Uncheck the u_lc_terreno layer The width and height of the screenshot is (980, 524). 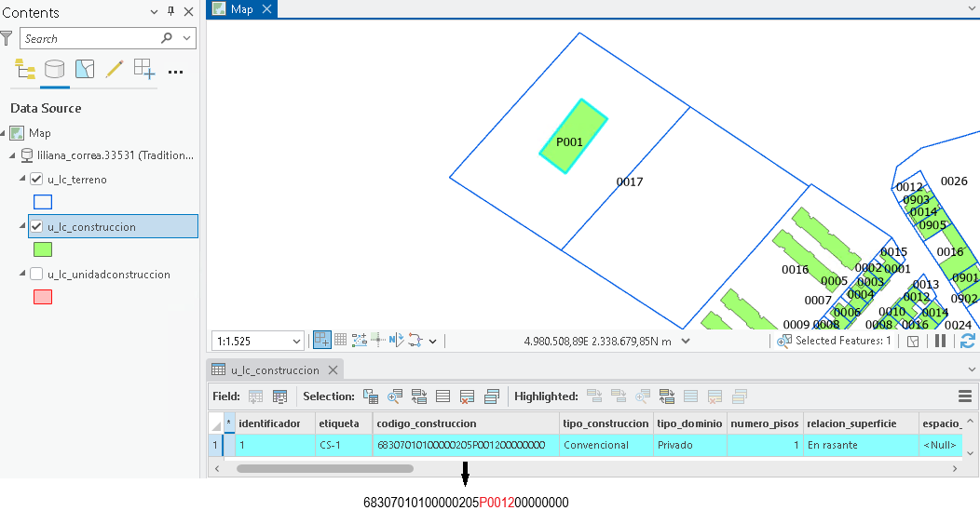[x=36, y=180]
